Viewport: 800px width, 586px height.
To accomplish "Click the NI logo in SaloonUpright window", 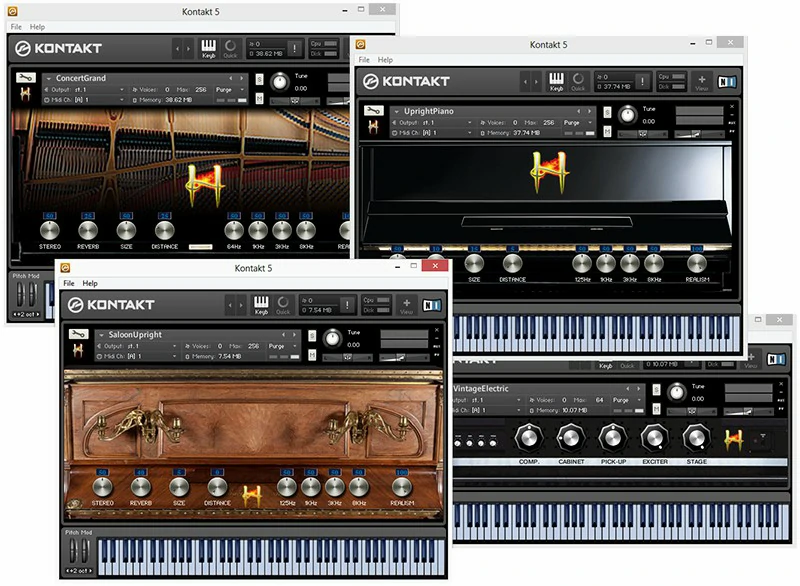I will tap(432, 305).
